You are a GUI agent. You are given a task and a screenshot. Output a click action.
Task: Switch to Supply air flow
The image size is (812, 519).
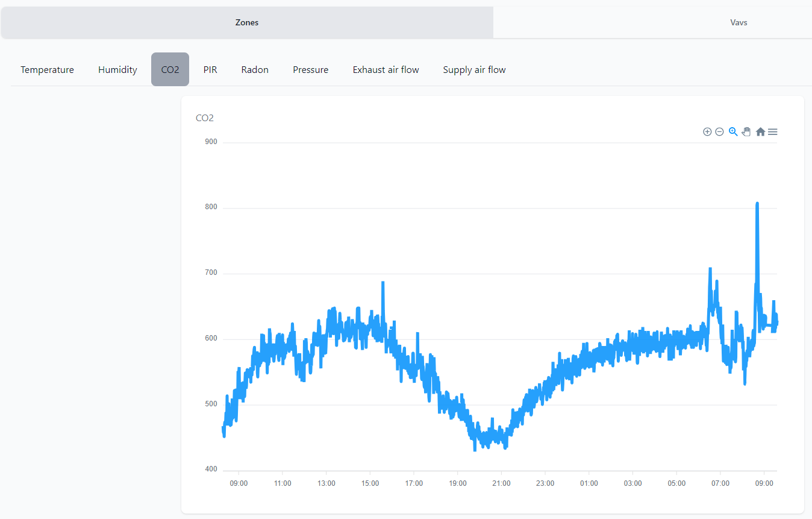474,70
